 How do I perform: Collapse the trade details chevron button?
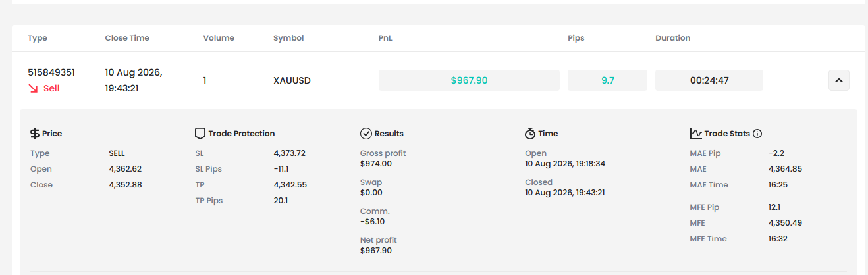pos(839,80)
